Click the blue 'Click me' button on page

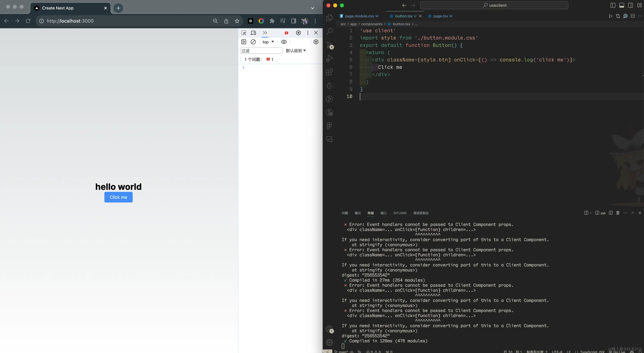[x=118, y=197]
